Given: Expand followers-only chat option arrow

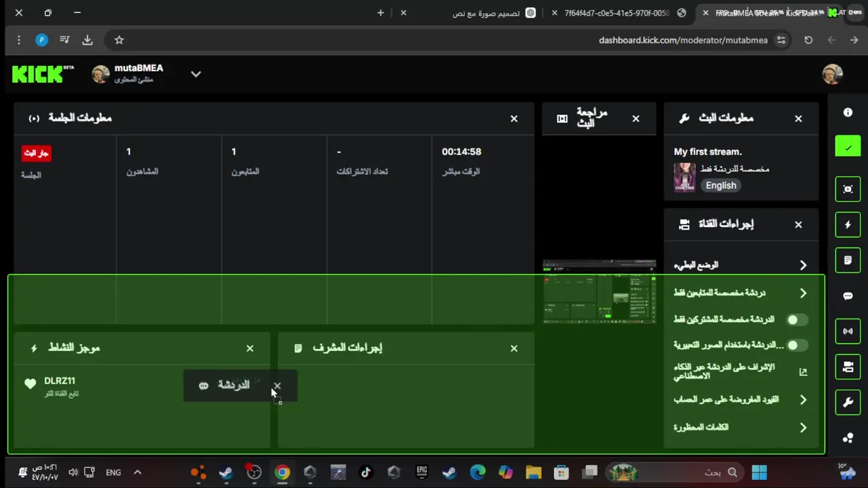Looking at the screenshot, I should point(803,293).
